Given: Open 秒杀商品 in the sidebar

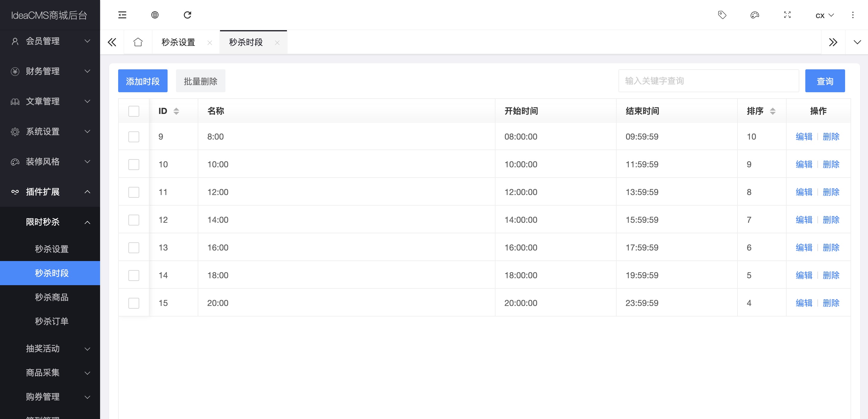Looking at the screenshot, I should click(x=52, y=297).
